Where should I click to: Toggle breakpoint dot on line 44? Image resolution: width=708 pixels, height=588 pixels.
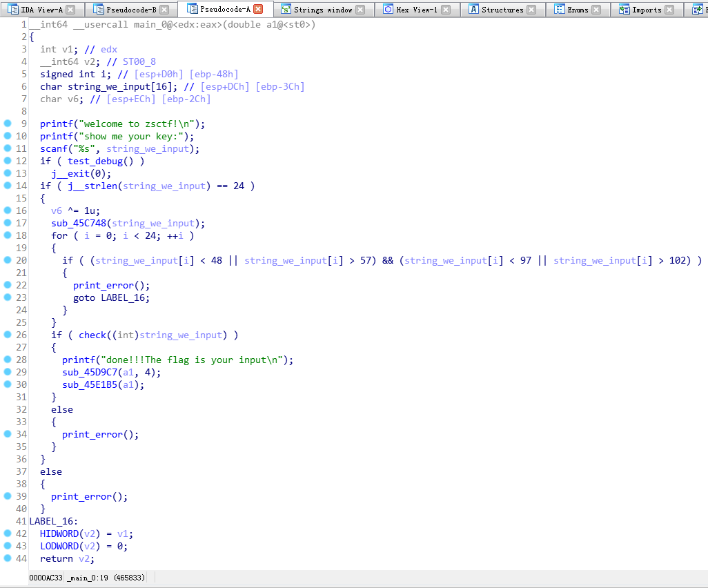[x=8, y=558]
